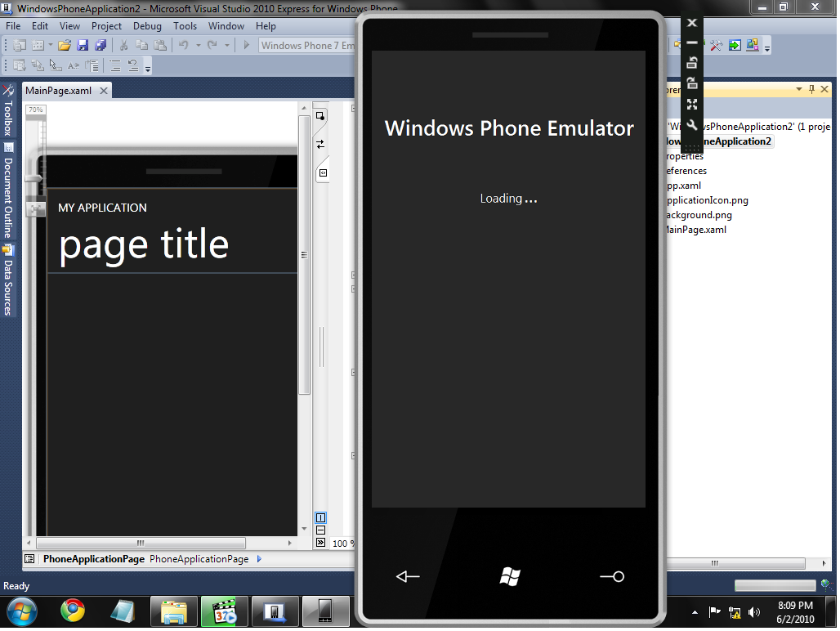Click the Cut icon on the toolbar
840x631 pixels.
point(123,46)
